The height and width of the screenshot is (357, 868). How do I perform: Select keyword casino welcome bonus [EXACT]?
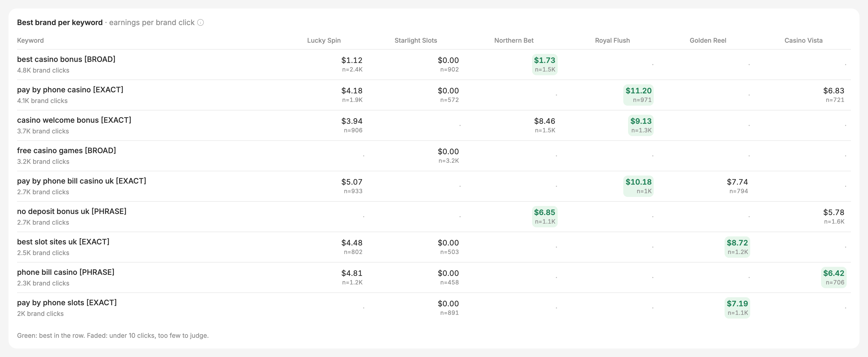[74, 120]
